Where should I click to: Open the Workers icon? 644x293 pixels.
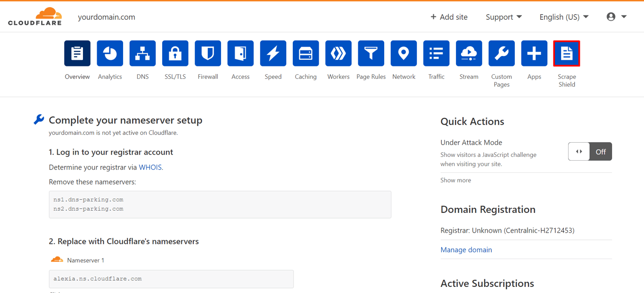(338, 53)
